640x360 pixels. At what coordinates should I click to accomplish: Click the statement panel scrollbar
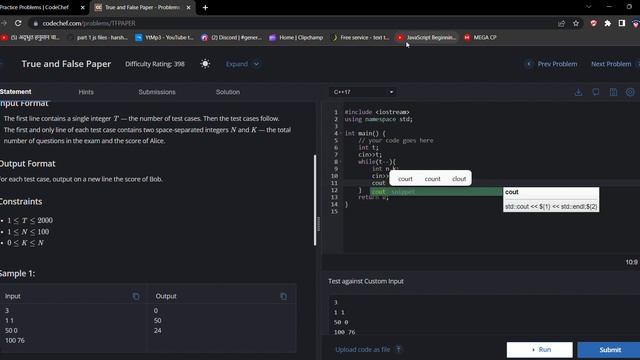tap(315, 200)
